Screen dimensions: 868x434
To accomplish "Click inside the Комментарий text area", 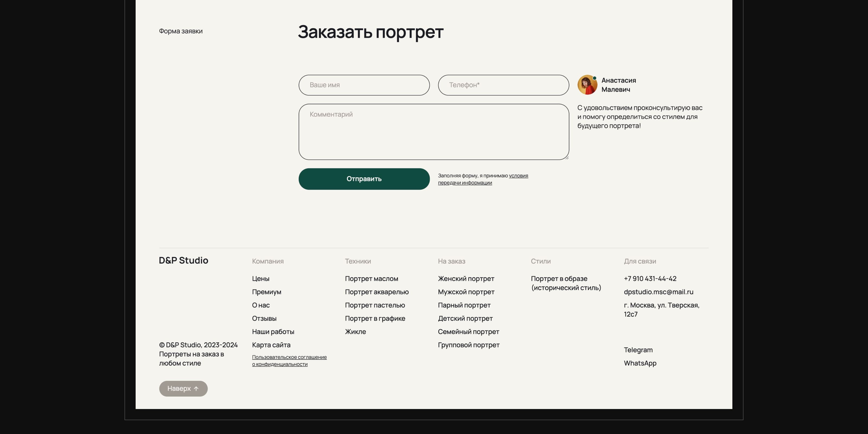I will [434, 132].
